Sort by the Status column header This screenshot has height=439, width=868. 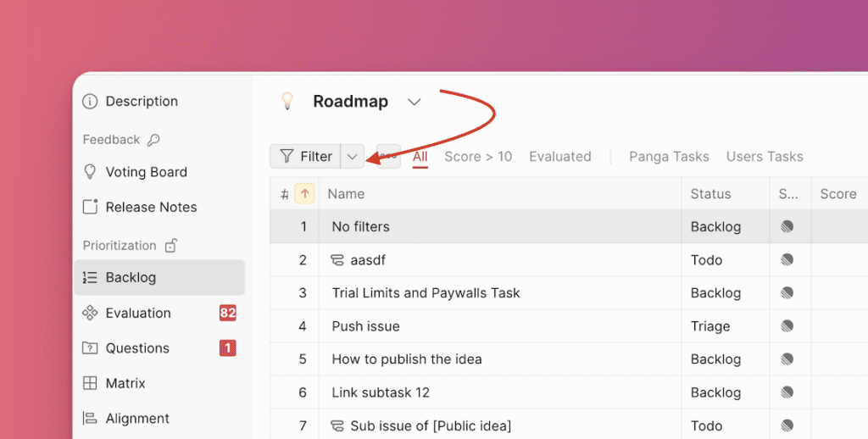[710, 194]
